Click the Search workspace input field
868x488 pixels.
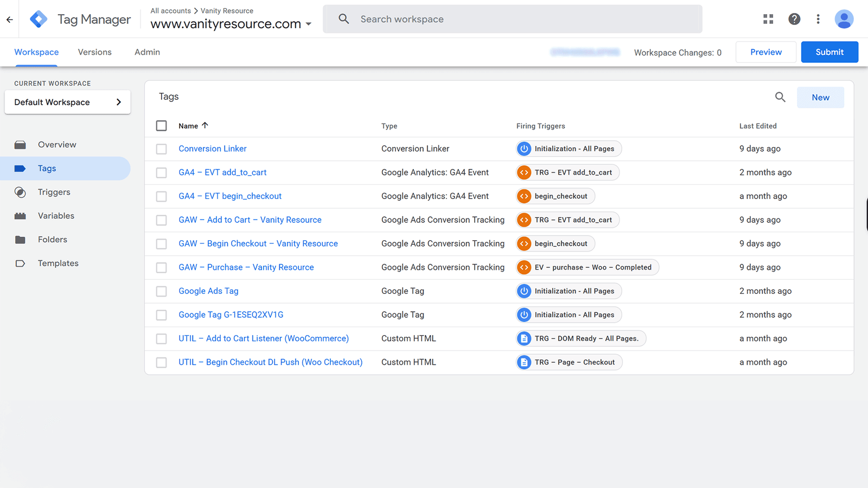point(513,19)
